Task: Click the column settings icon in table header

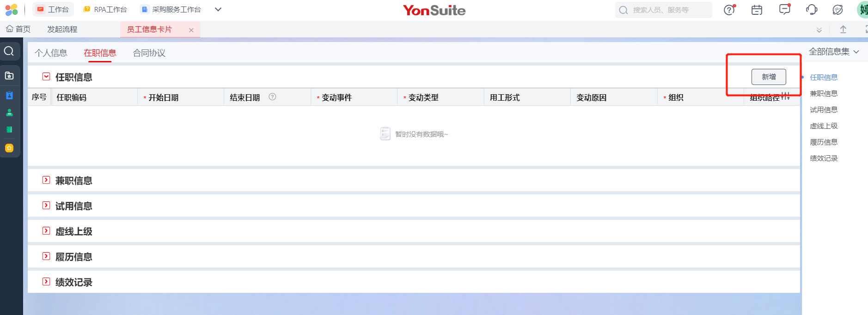Action: 785,97
